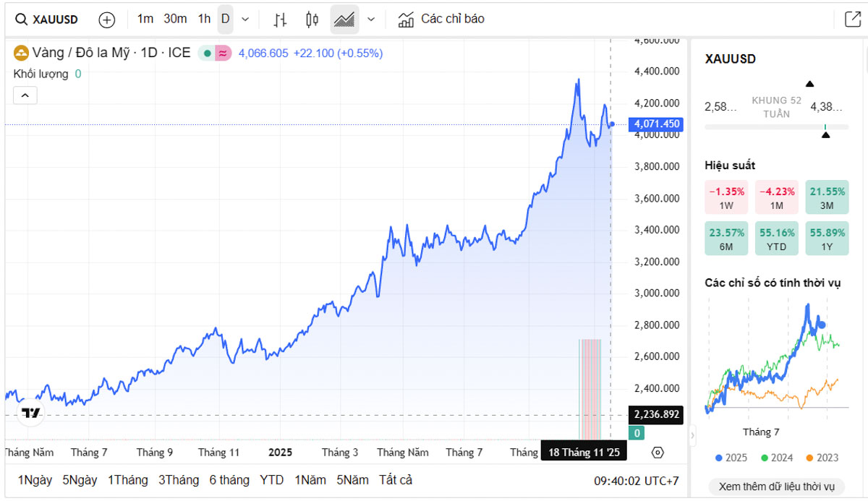
Task: Open the Các chỉ báo indicators menu
Action: 441,20
